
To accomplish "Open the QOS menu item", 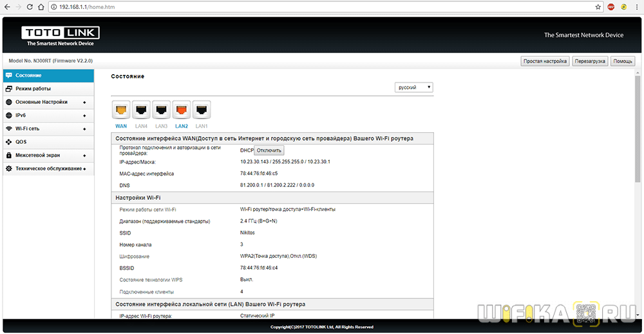I will pos(21,142).
